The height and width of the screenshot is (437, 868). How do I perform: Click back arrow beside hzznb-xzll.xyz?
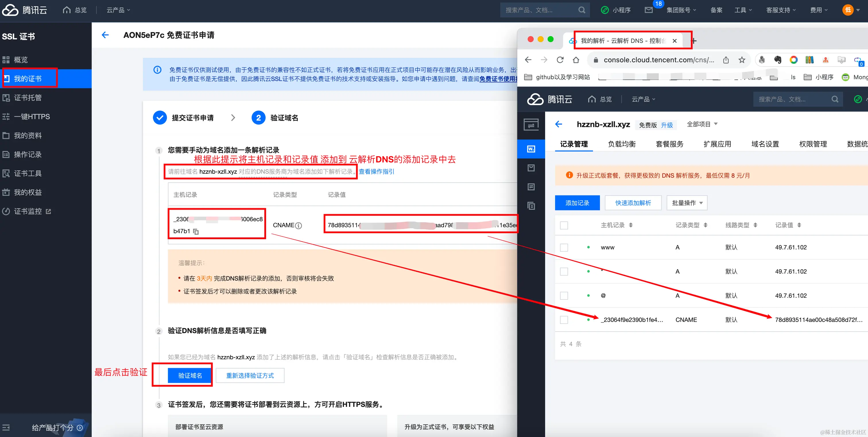tap(559, 124)
